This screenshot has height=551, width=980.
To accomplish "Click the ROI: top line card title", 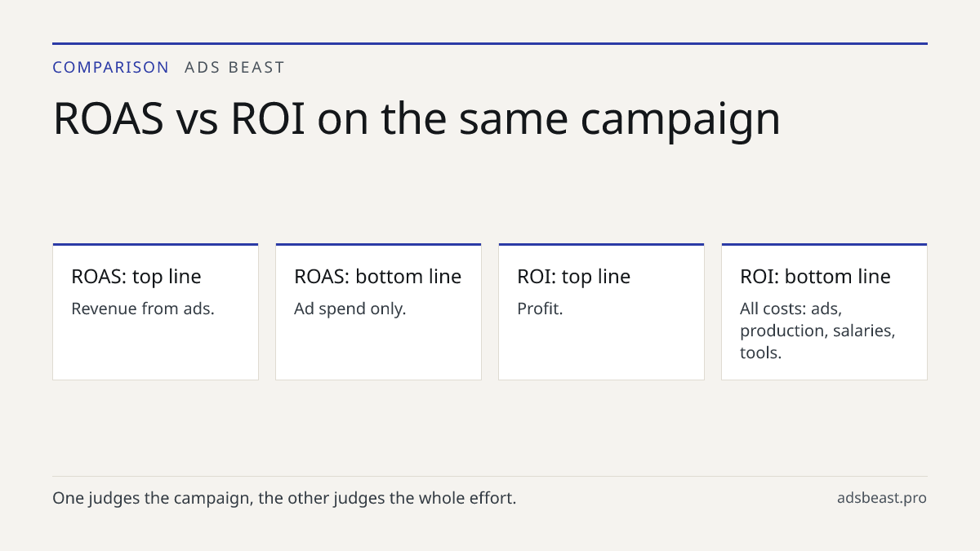I will pyautogui.click(x=573, y=277).
